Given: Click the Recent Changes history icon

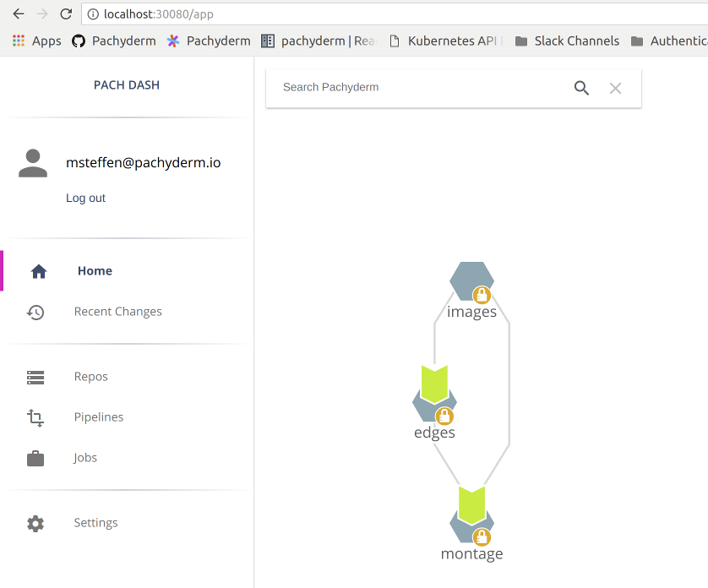Looking at the screenshot, I should [x=35, y=312].
